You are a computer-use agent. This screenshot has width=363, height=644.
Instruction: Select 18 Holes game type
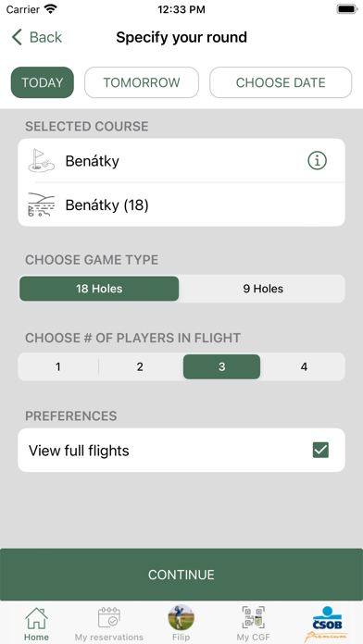(99, 289)
